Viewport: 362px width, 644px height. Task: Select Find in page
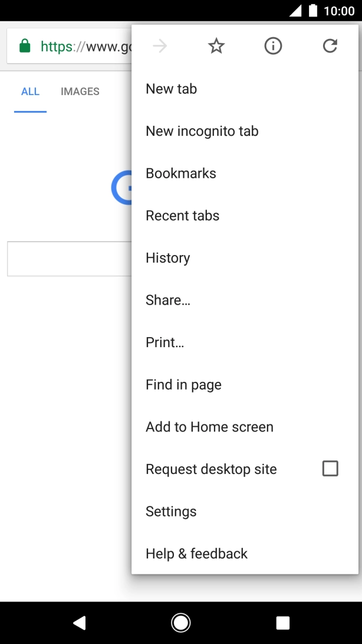pyautogui.click(x=184, y=385)
